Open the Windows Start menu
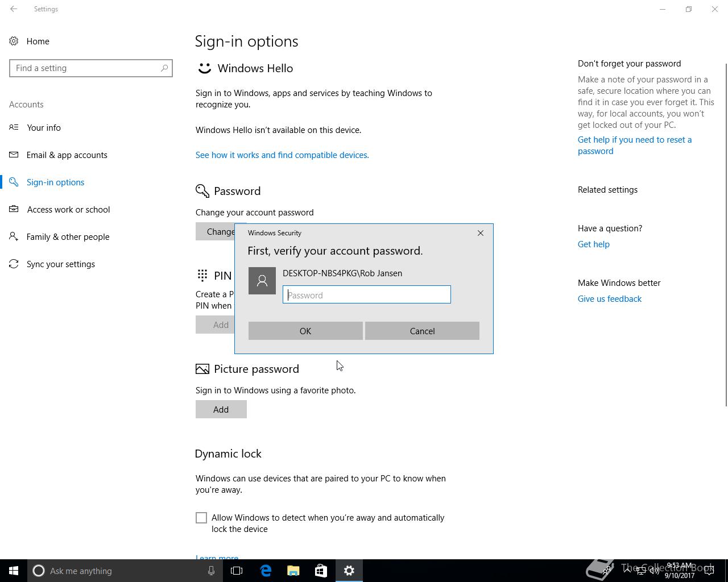Image resolution: width=728 pixels, height=582 pixels. 14,571
